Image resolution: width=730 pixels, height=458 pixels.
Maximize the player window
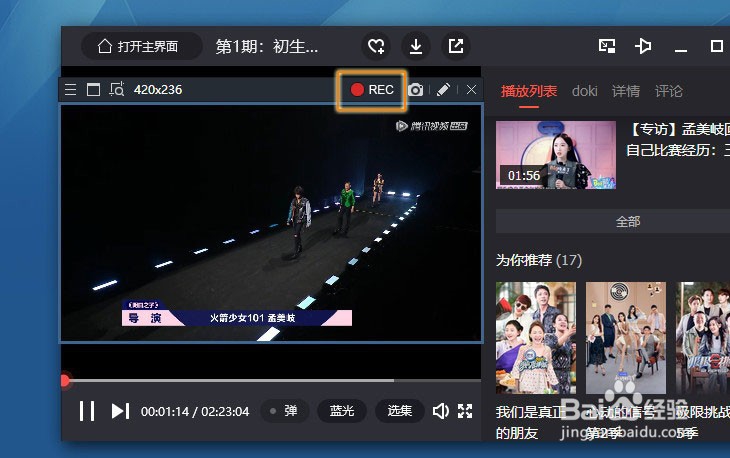[x=717, y=46]
